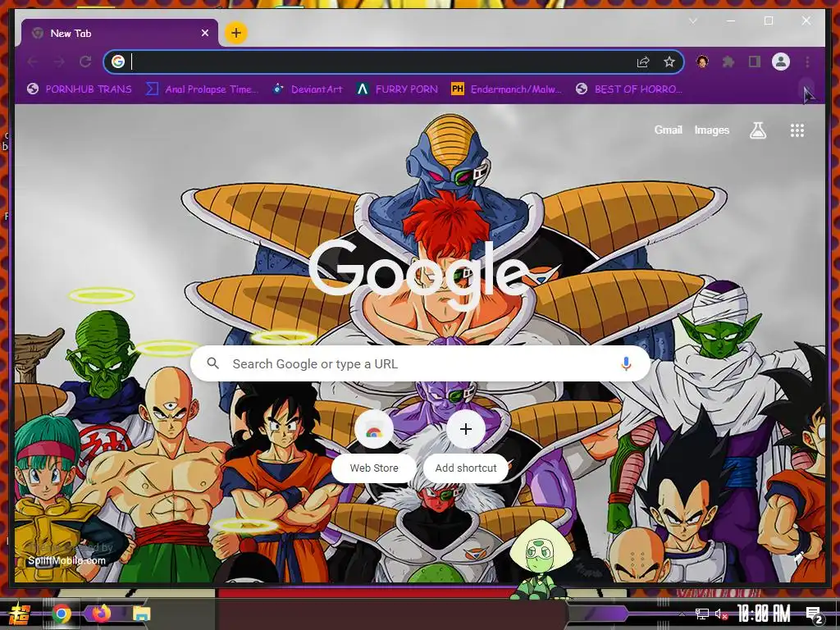The width and height of the screenshot is (840, 630).
Task: Click the share page icon in address bar
Action: click(x=643, y=62)
